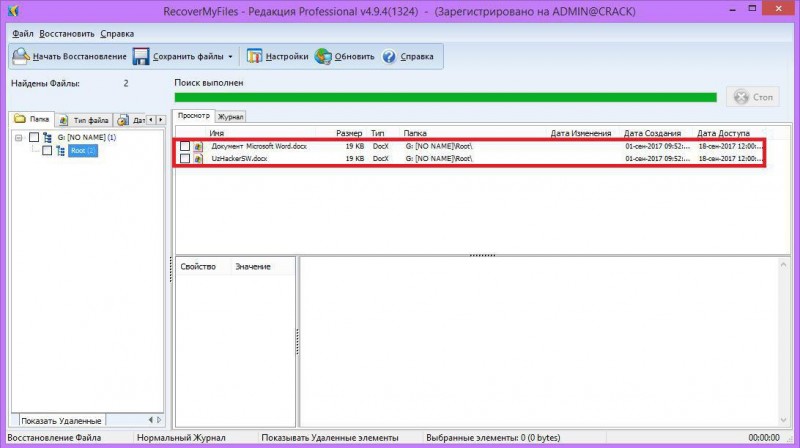Click the green search progress bar
Viewport: 800px width, 448px height.
pos(445,97)
